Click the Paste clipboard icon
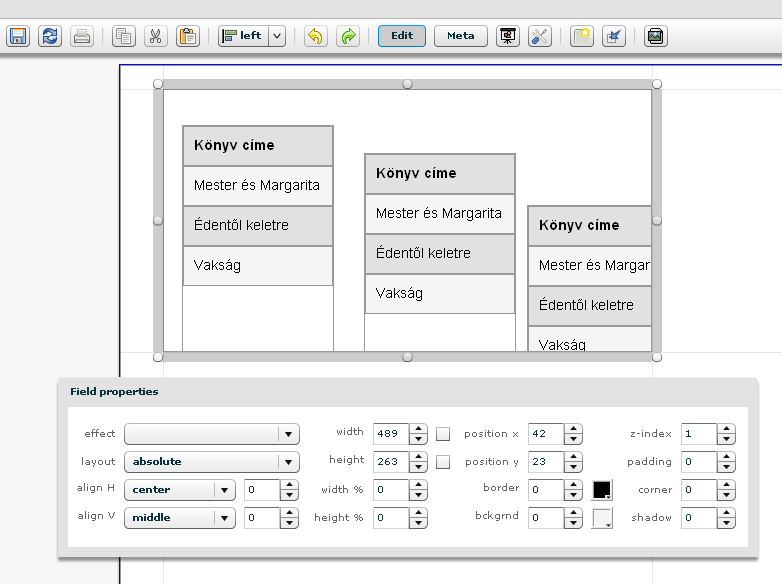Viewport: 782px width, 584px height. (187, 36)
